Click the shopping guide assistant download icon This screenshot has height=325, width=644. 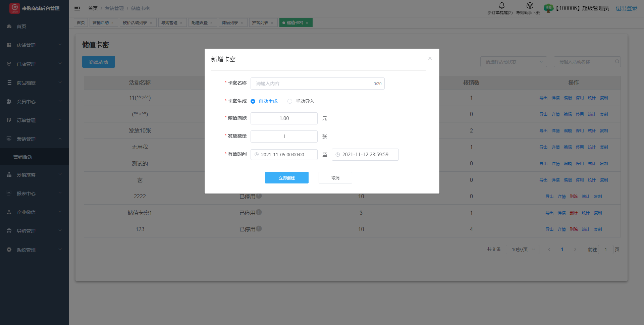(x=530, y=5)
